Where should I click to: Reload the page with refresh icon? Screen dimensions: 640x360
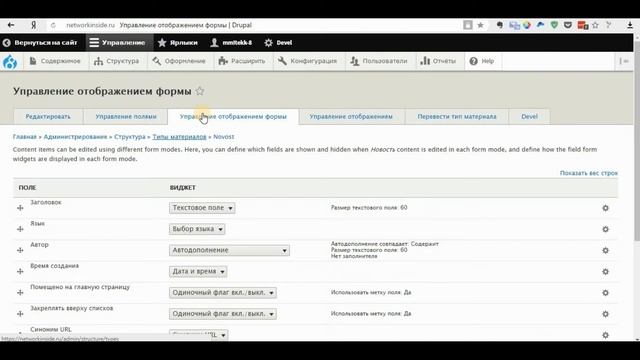click(x=53, y=25)
